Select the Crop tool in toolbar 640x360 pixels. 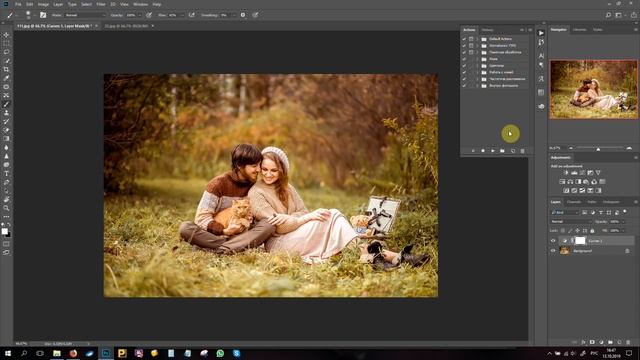(6, 69)
